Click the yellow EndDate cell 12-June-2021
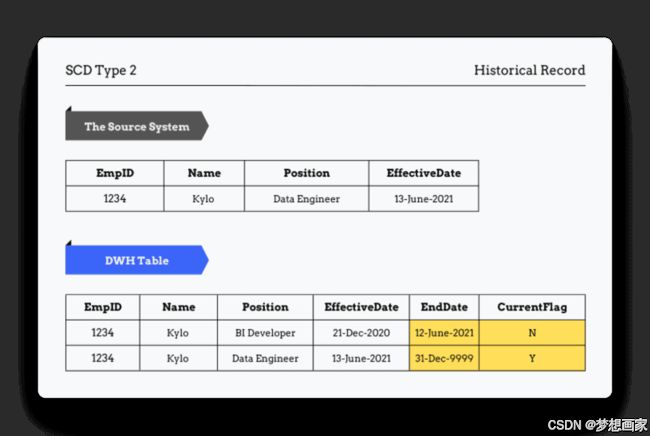This screenshot has height=436, width=650. click(x=444, y=333)
